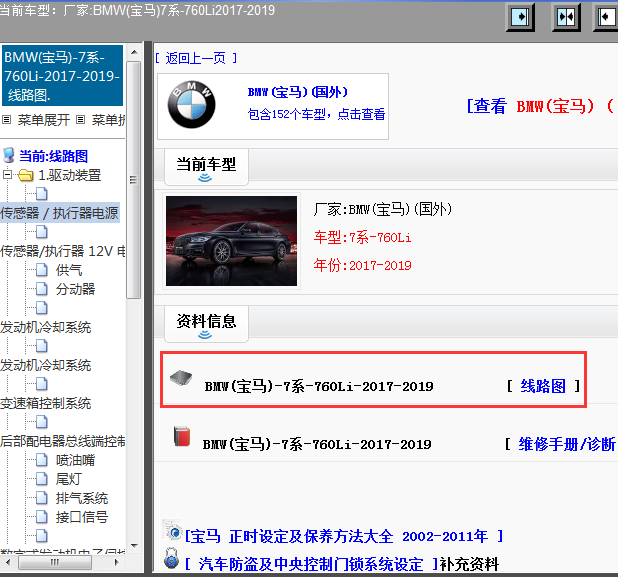Click BMW(宝马)-7系-760Li-2017-2019 title in 维修手册 row

click(317, 445)
